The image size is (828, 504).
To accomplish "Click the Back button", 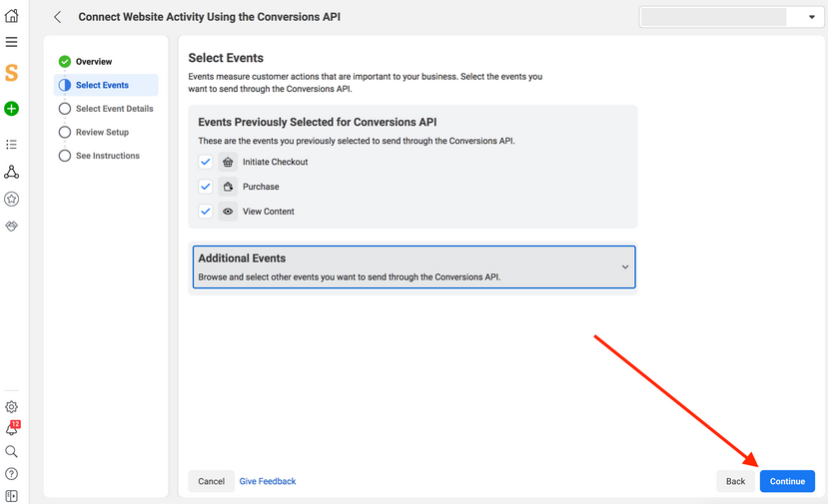I will click(735, 481).
